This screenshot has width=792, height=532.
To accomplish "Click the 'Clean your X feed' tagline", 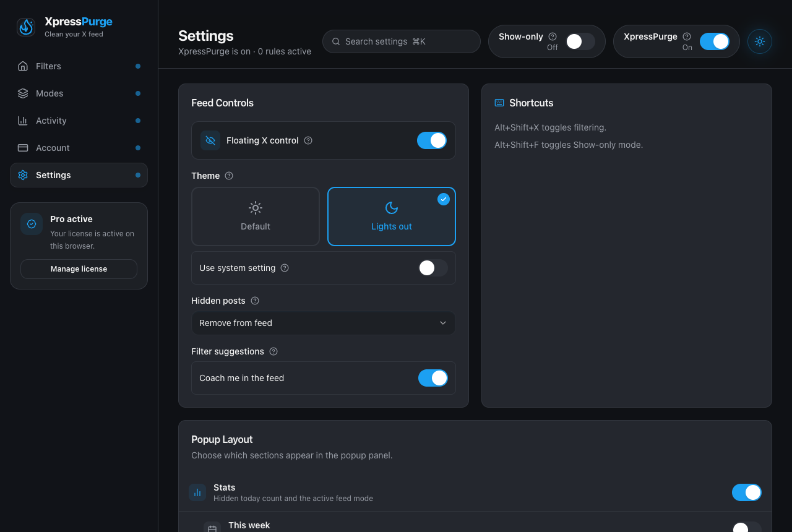I will pos(74,34).
